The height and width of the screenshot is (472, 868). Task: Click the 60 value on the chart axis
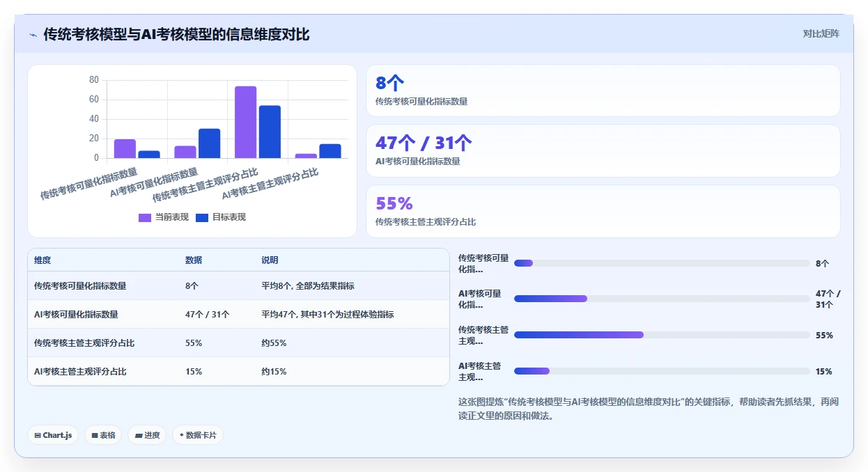(x=94, y=100)
